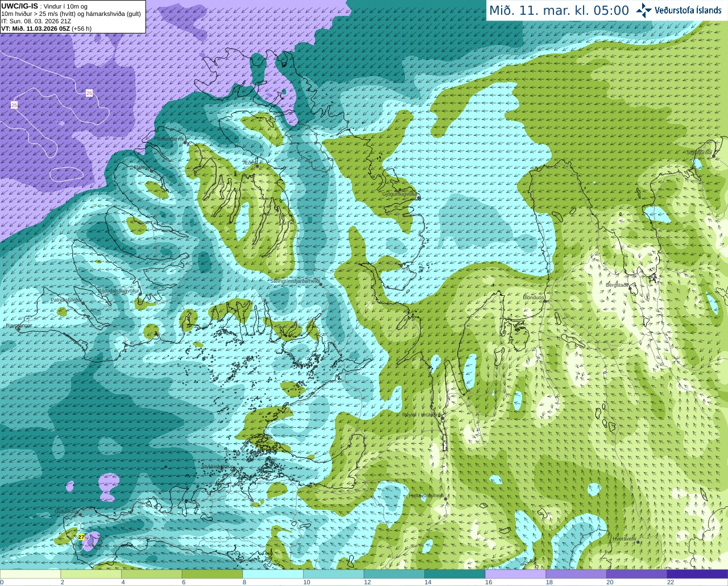
Task: Click the Blönduós station dot
Action: [x=544, y=302]
